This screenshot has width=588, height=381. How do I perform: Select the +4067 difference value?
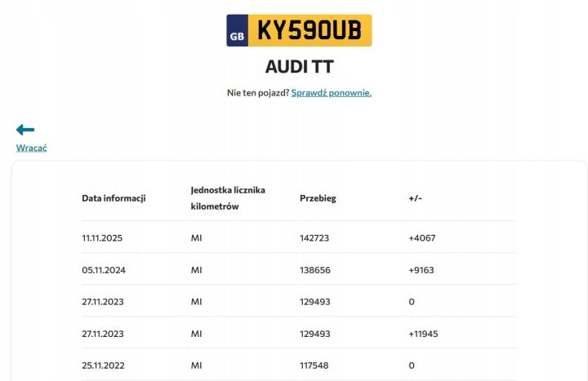tap(422, 238)
